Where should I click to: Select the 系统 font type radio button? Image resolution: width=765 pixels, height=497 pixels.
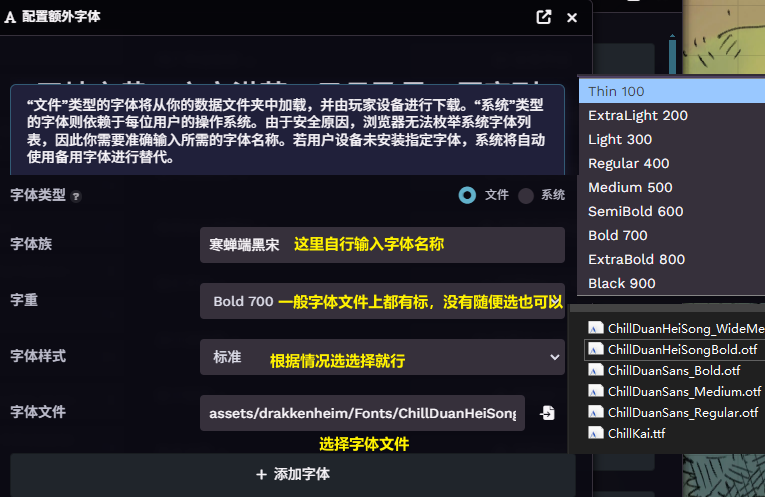point(525,196)
